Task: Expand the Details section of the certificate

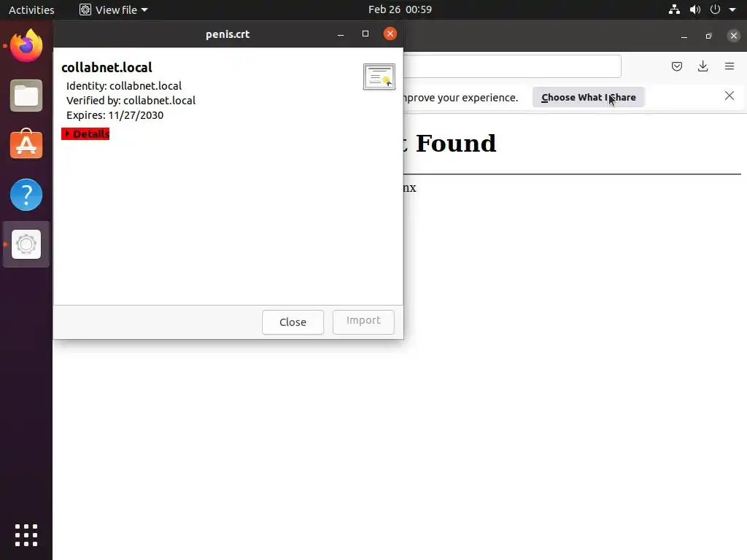Action: (86, 134)
